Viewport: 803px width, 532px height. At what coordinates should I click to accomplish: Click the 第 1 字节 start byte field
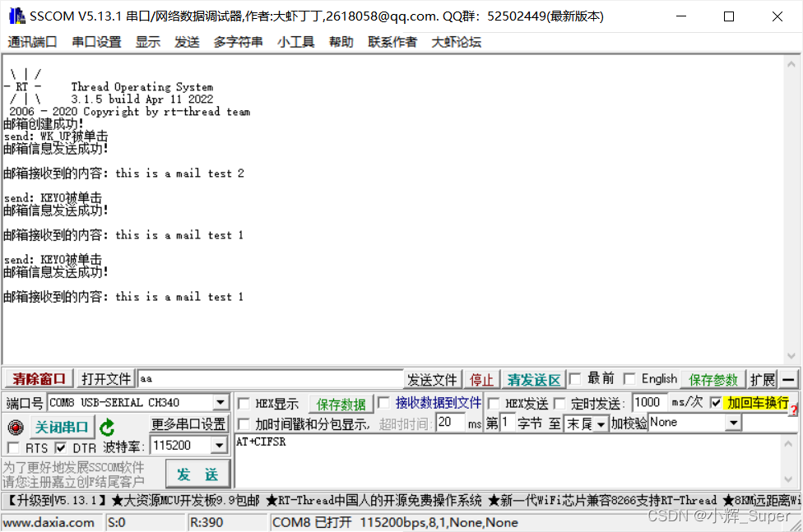[x=508, y=423]
